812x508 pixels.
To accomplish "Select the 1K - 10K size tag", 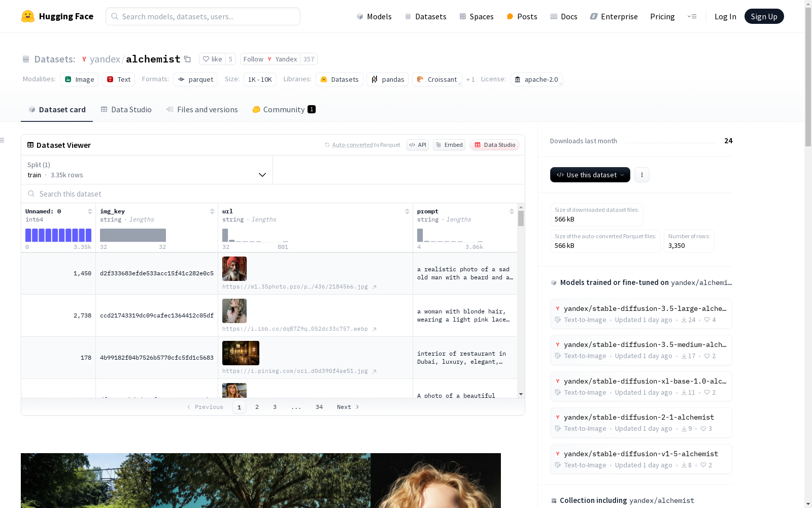I will coord(260,79).
